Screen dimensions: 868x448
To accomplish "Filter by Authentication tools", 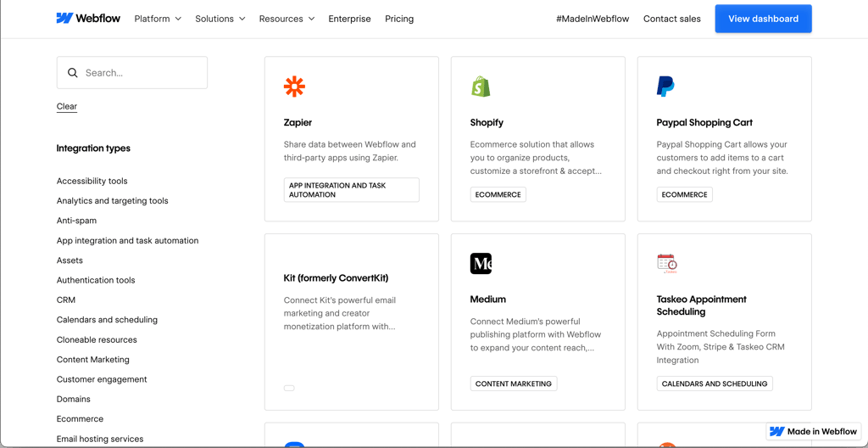I will click(96, 280).
